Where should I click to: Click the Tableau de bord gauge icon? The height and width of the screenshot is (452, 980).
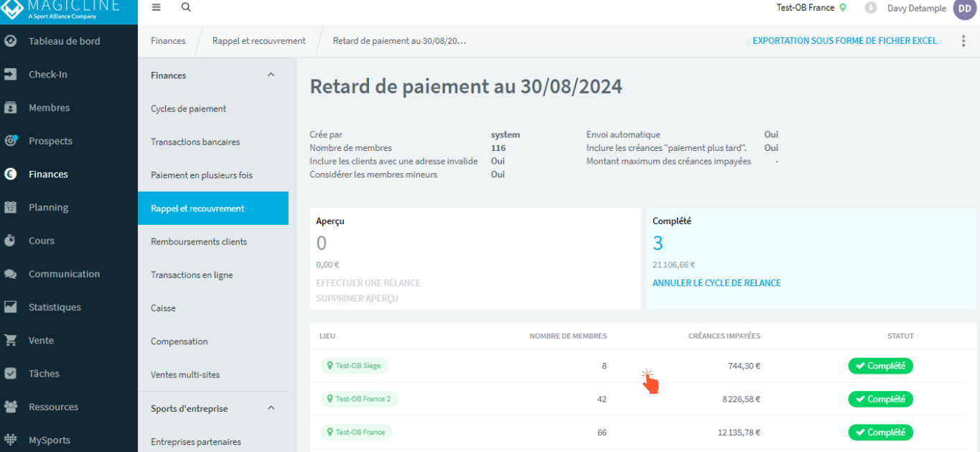tap(11, 41)
